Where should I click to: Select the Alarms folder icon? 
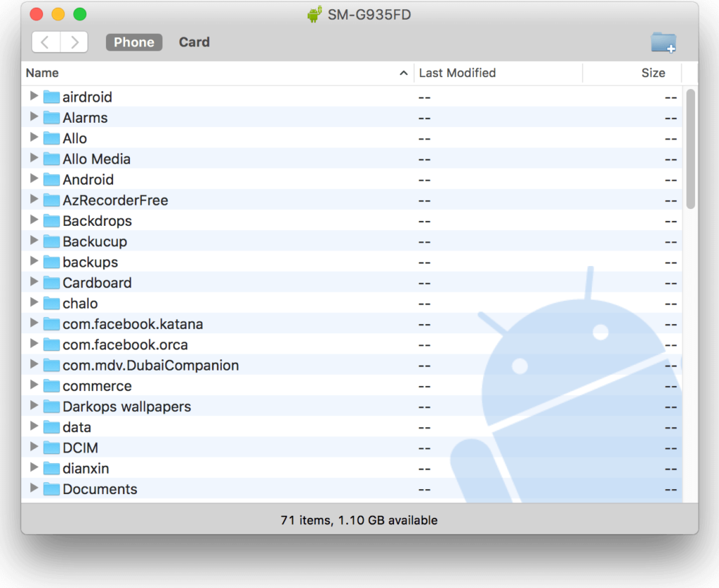coord(51,118)
